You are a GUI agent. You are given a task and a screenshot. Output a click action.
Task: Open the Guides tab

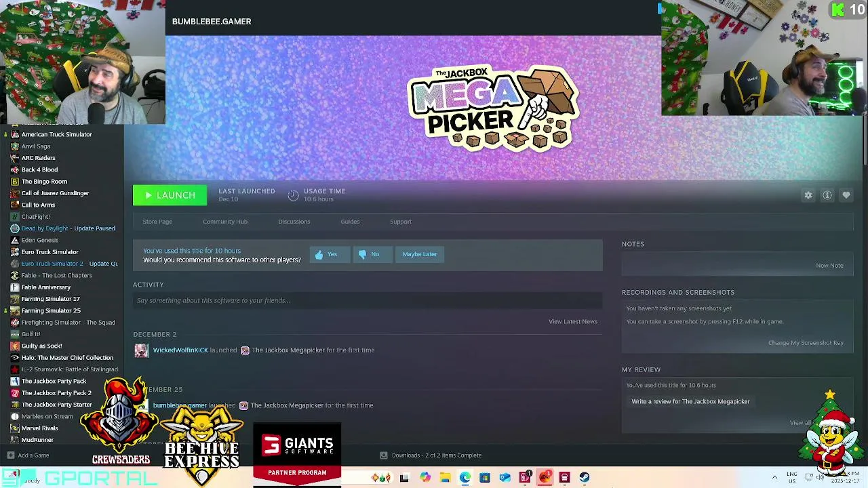click(350, 222)
